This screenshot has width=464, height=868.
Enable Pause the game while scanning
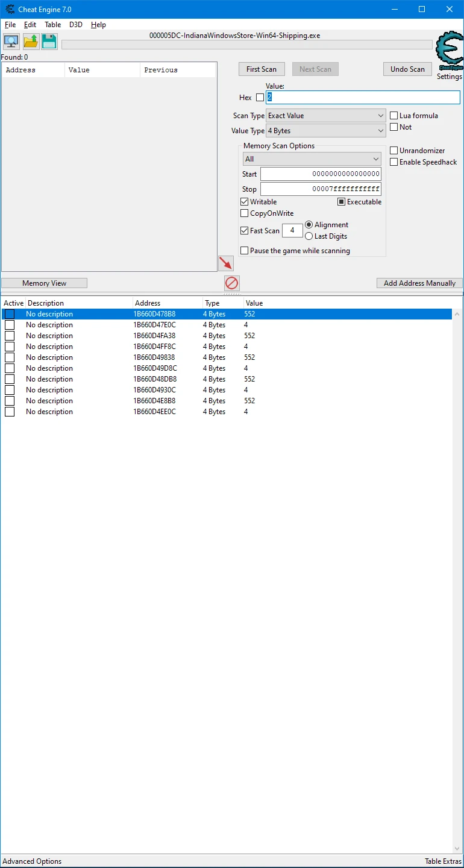[245, 251]
